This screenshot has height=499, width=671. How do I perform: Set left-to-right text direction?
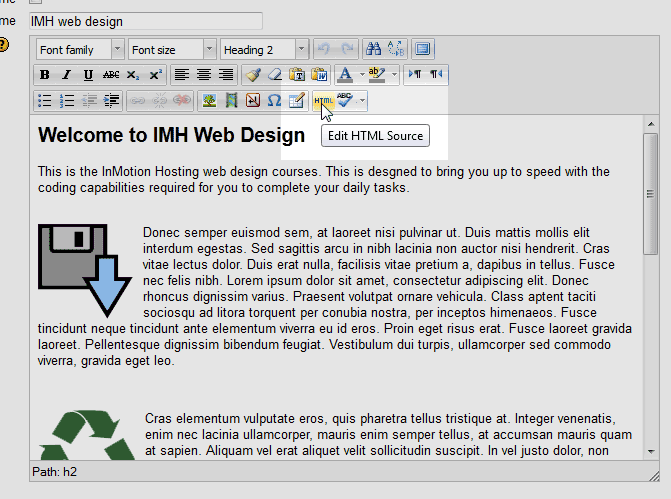[415, 74]
